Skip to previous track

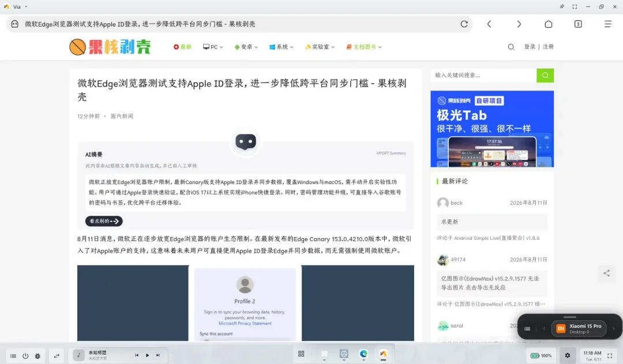137,355
